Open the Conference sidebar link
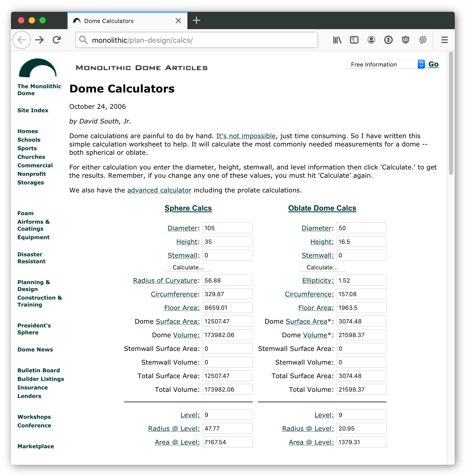The image size is (466, 476). point(34,425)
